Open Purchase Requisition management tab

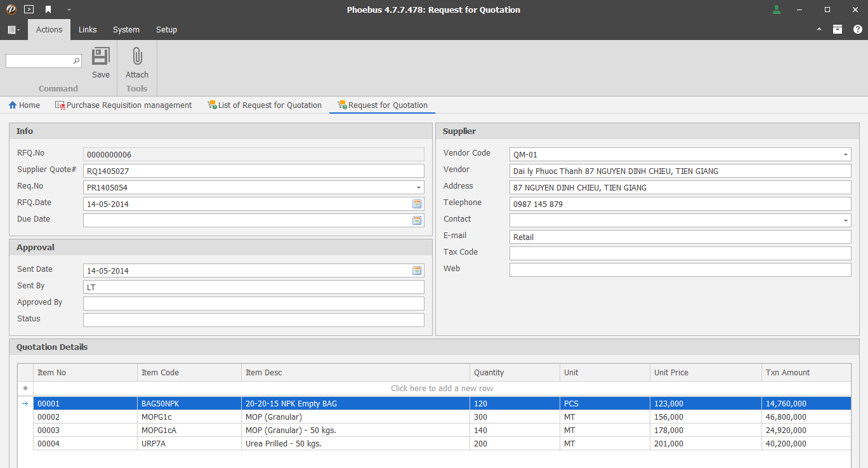(x=123, y=105)
